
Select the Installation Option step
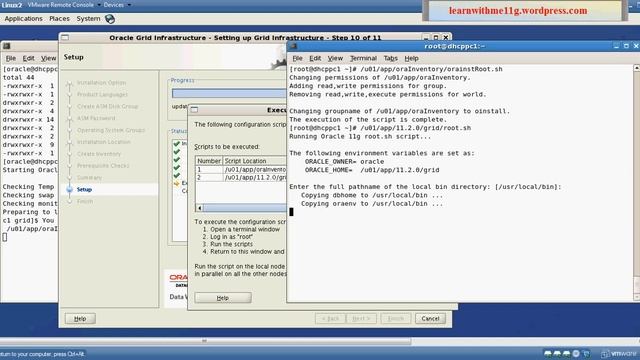pyautogui.click(x=101, y=82)
